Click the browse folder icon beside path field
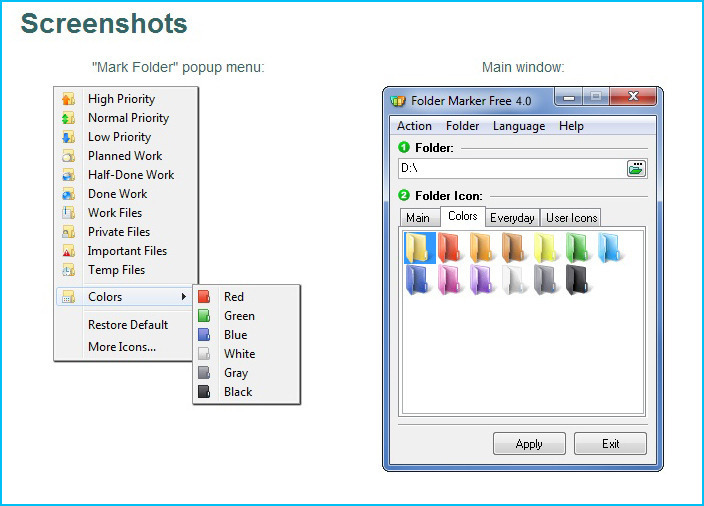The image size is (704, 506). click(636, 169)
